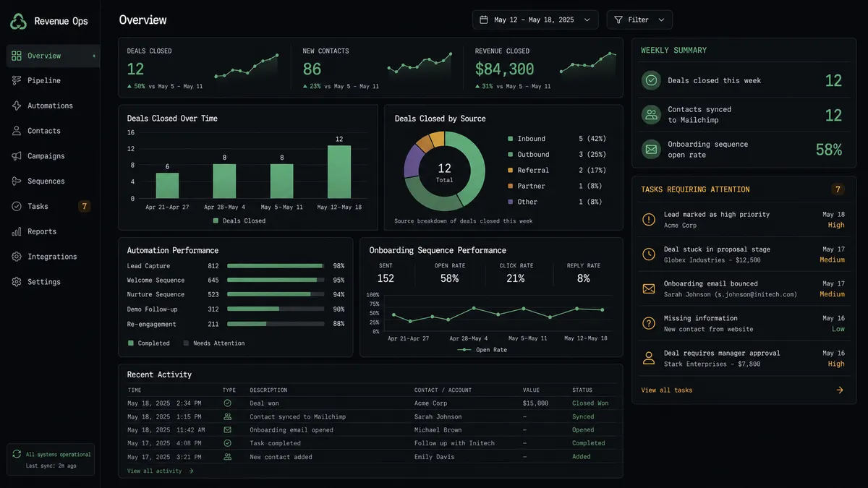Go to the Pipeline page

pos(53,81)
